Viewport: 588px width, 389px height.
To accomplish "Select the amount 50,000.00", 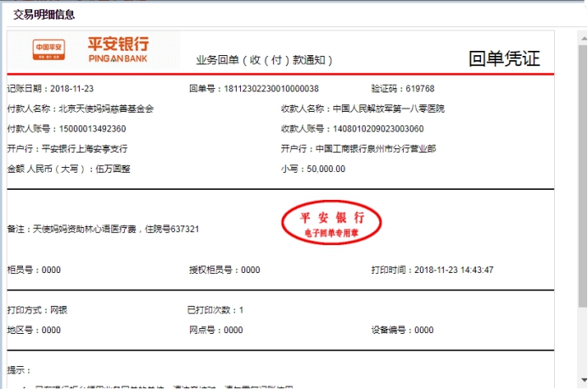I will click(x=326, y=169).
